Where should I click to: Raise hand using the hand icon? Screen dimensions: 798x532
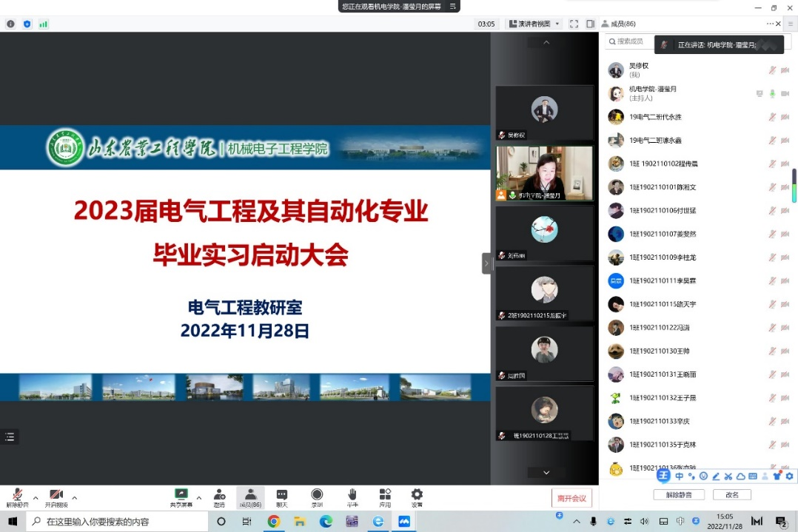coord(352,496)
